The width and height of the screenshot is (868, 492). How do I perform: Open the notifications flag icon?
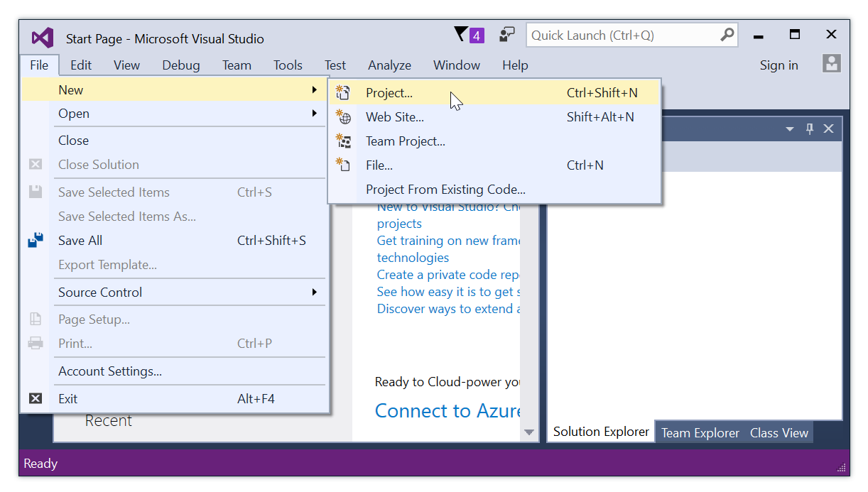point(461,34)
